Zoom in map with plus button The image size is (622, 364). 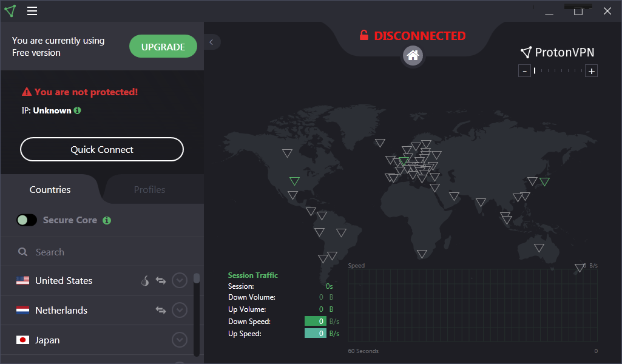coord(592,71)
